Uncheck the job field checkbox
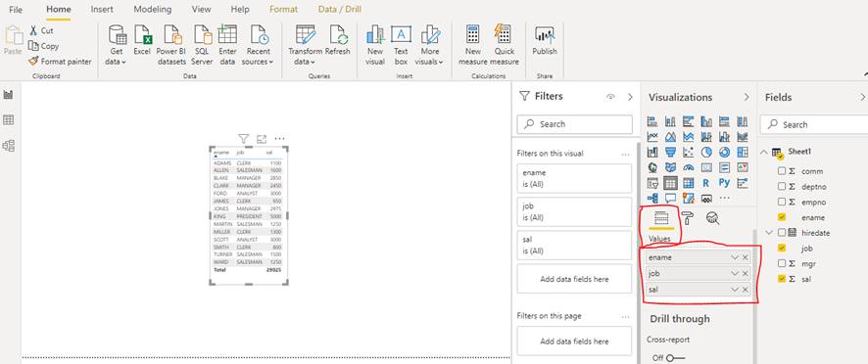868x364 pixels. (x=782, y=249)
